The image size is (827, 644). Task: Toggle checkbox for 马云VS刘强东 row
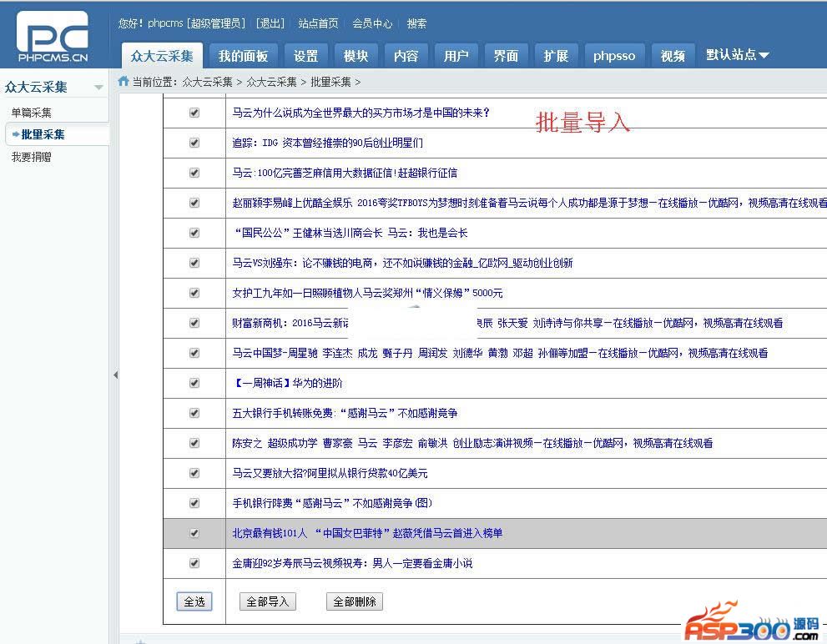pyautogui.click(x=194, y=263)
